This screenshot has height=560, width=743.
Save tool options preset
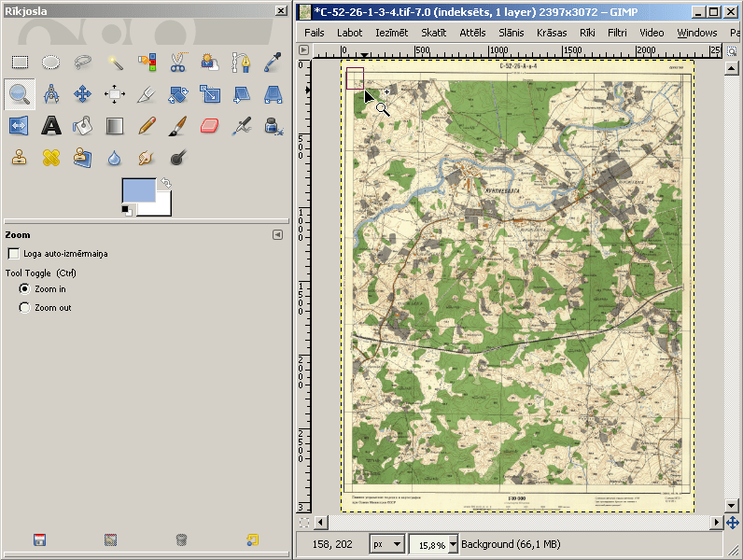pos(40,539)
